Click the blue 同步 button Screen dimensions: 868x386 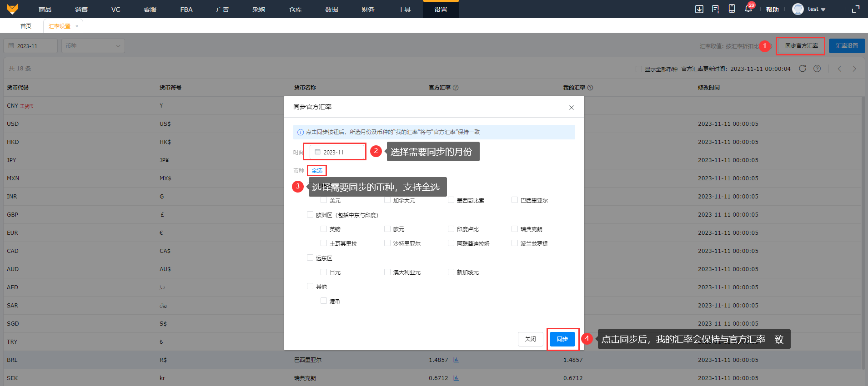pyautogui.click(x=562, y=339)
